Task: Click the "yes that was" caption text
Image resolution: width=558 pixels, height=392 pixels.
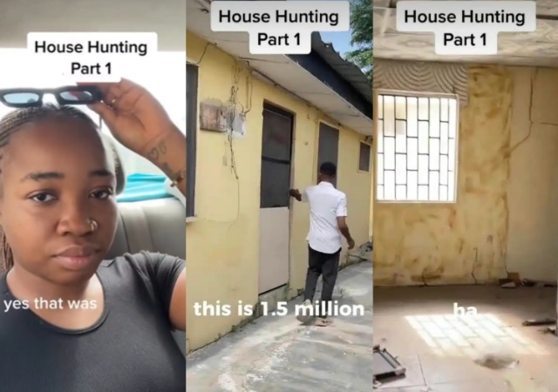Action: tap(51, 304)
